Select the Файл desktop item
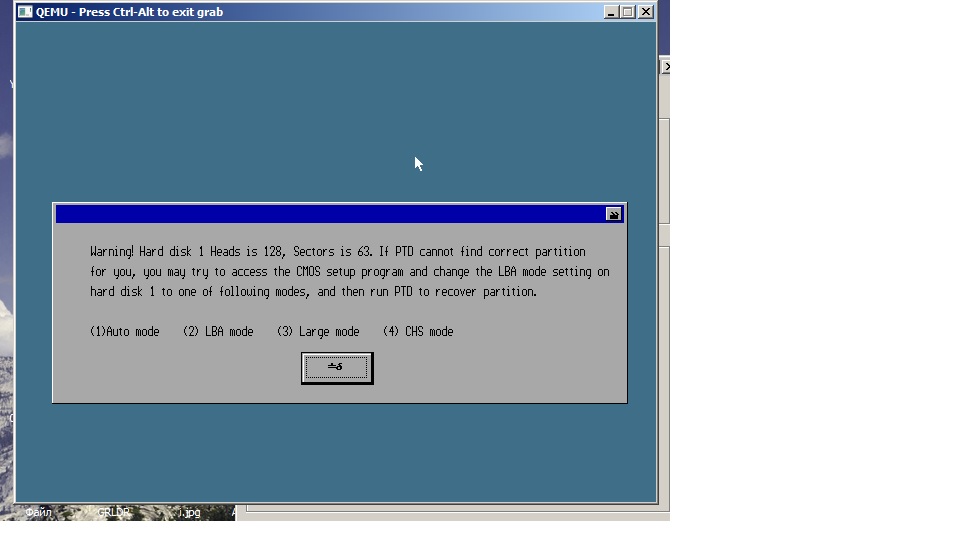Image resolution: width=960 pixels, height=540 pixels. (x=38, y=513)
